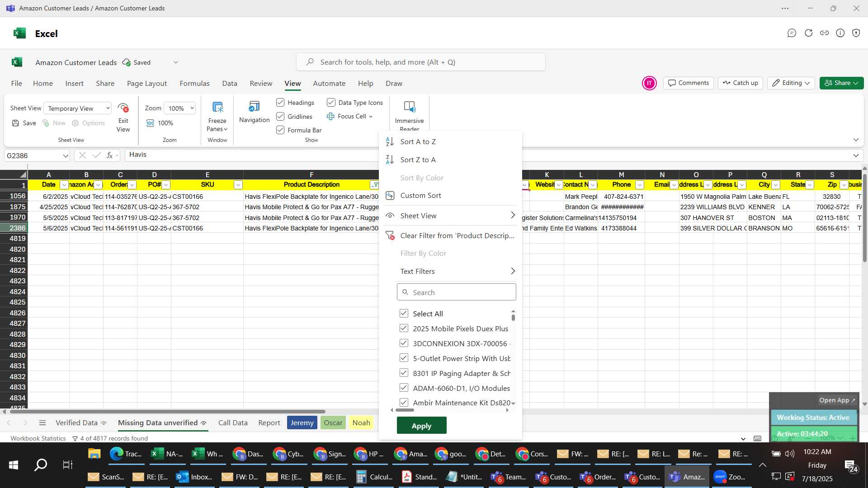The width and height of the screenshot is (868, 488).
Task: Click the cancel formula X icon
Action: click(x=82, y=155)
